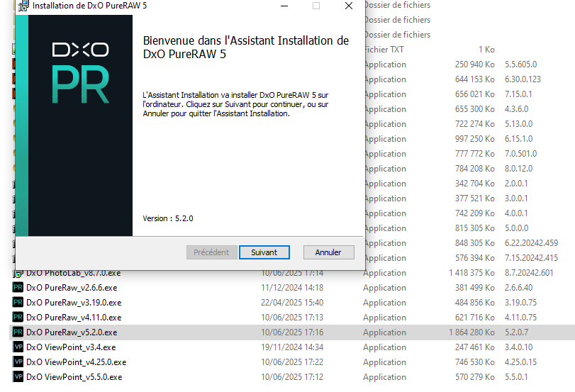Close the DxO PureRAW 5 installer window
This screenshot has height=392, width=575.
click(349, 6)
